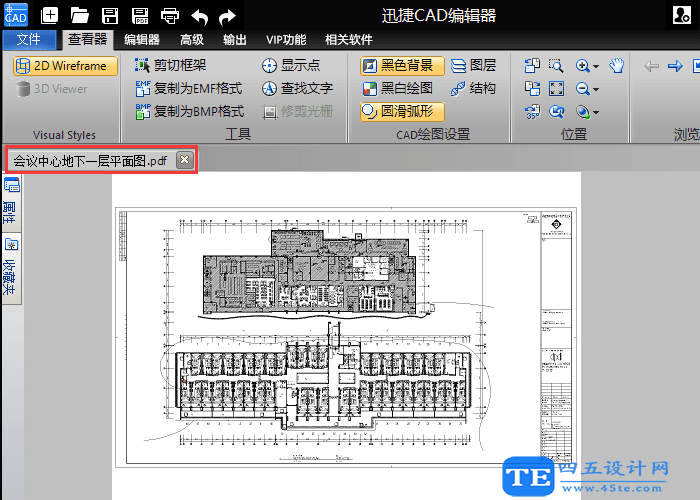Expand the zoom out dropdown arrow

[596, 90]
